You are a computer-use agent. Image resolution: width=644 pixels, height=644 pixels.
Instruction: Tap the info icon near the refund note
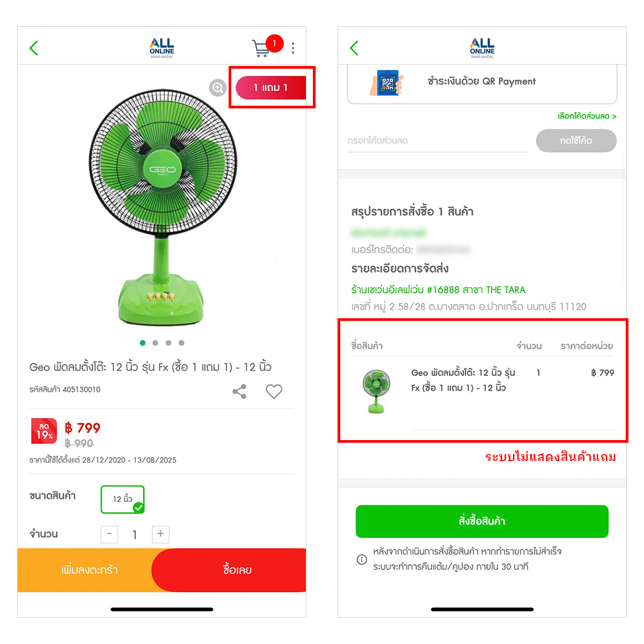tap(362, 559)
